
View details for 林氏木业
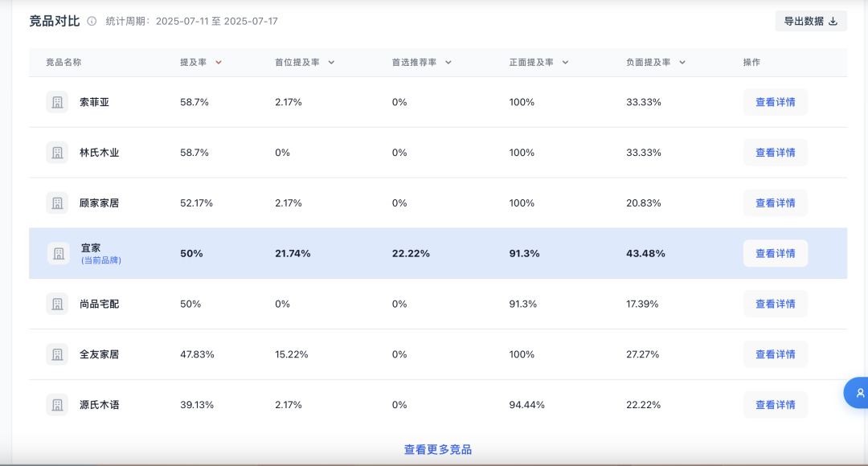775,152
